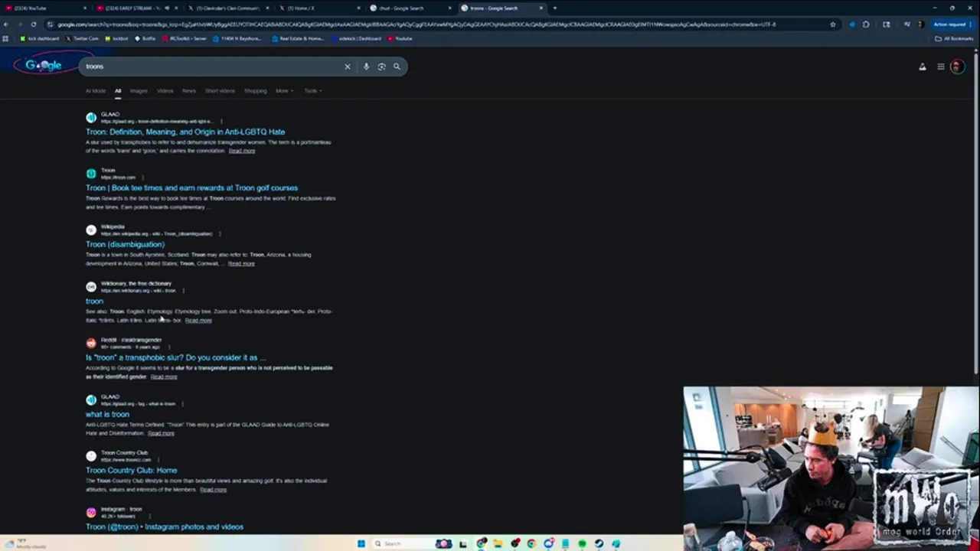Open the Troon (@troon) Instagram result

(x=165, y=527)
